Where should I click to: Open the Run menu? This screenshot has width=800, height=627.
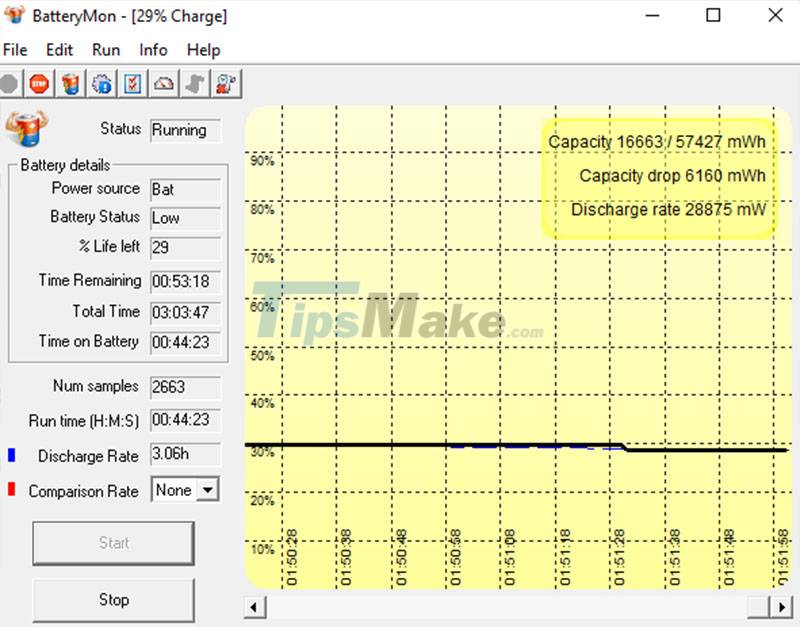click(x=105, y=49)
